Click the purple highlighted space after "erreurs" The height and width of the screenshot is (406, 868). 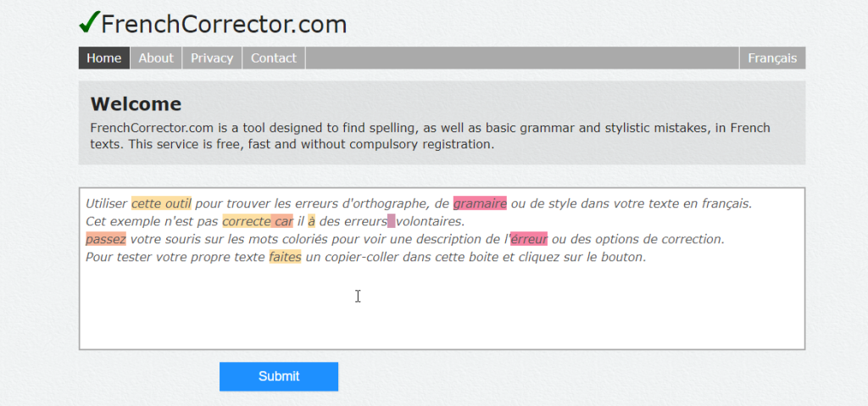coord(391,221)
